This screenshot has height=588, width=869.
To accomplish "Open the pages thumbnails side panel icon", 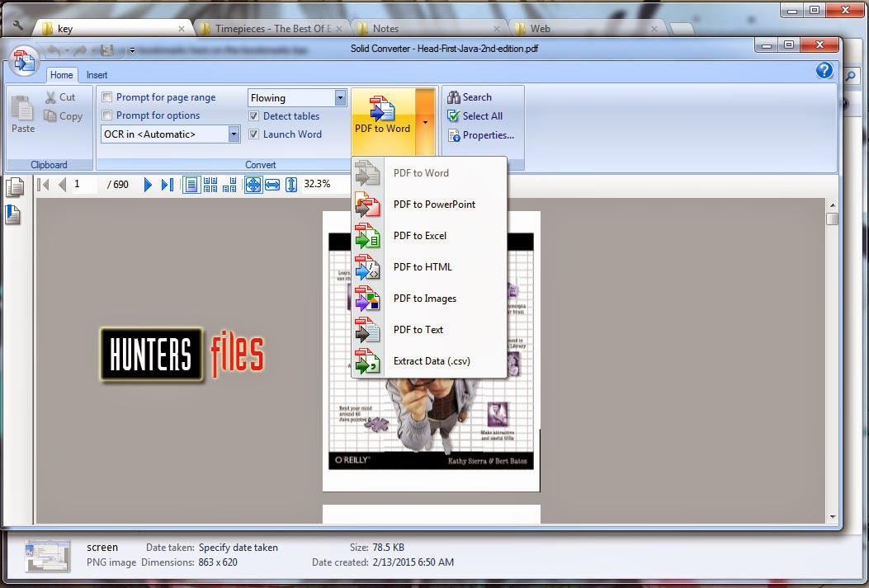I will click(x=14, y=187).
